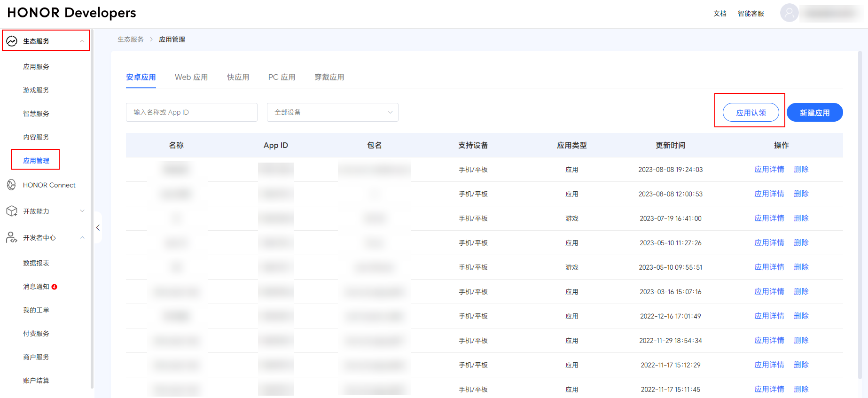This screenshot has width=868, height=398.
Task: Click the HONOR Connect globe icon
Action: [12, 185]
